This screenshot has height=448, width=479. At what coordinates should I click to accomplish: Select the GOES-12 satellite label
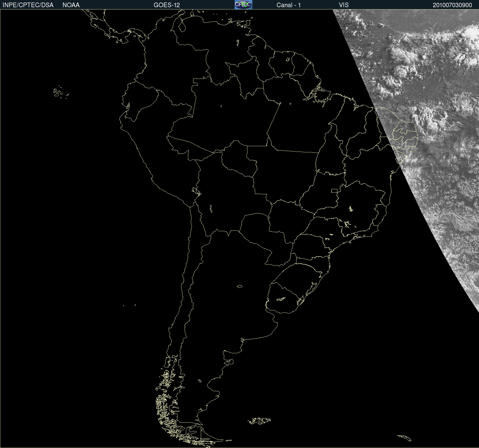click(167, 5)
